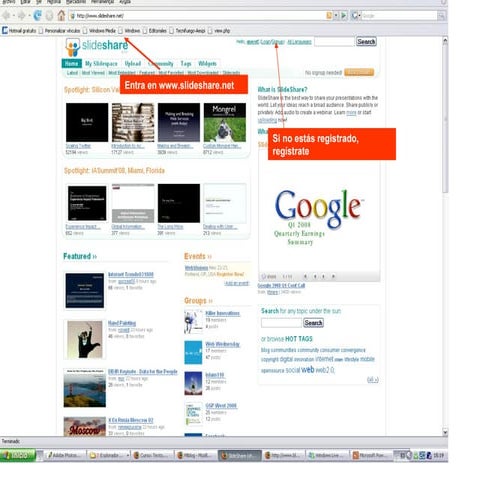Open the browser Home icon
The height and width of the screenshot is (480, 480).
coord(61,15)
